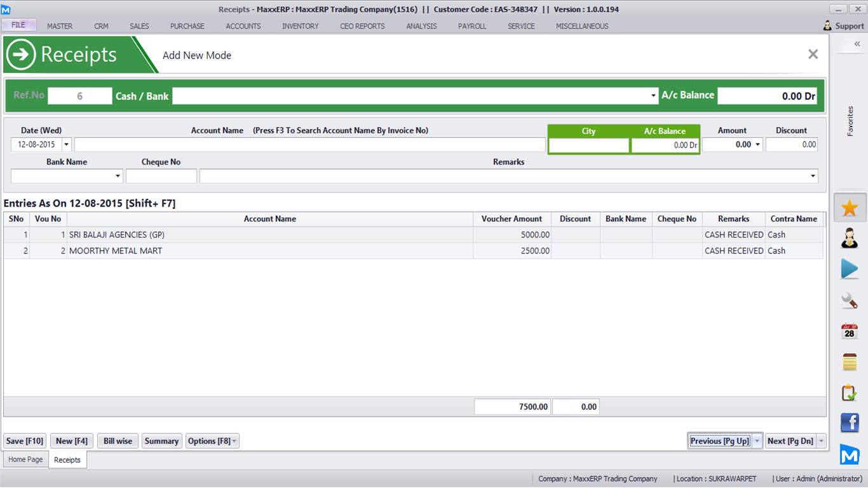Expand the Bank Name dropdown

[118, 176]
